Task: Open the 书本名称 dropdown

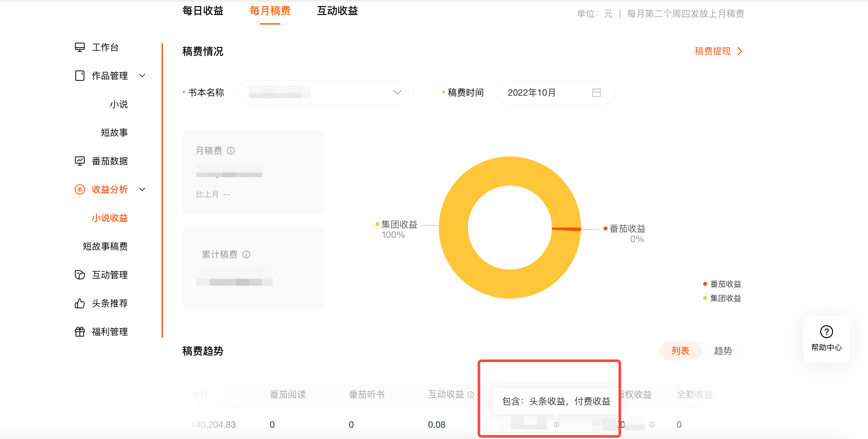Action: 325,92
